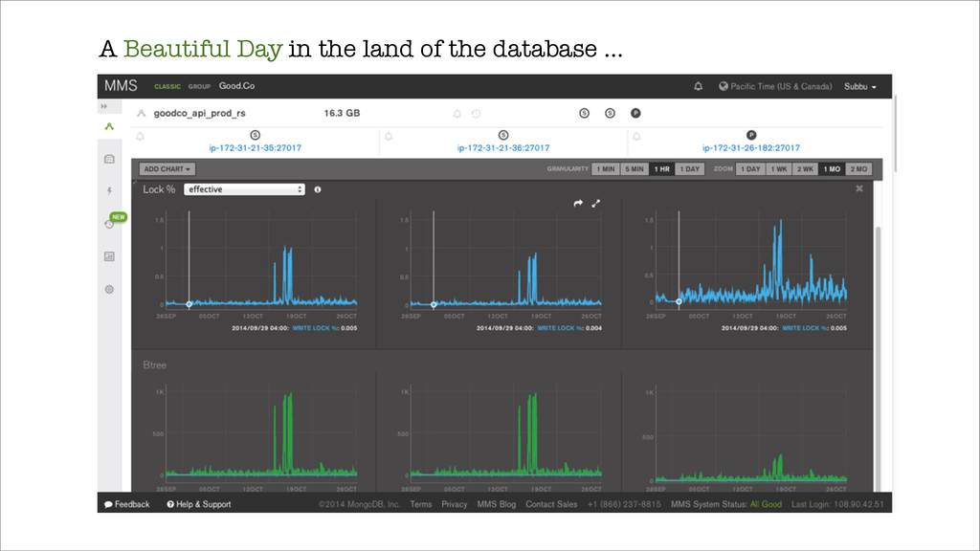Open host ip-172-31-21-35:27017
Image resolution: width=980 pixels, height=551 pixels.
pyautogui.click(x=255, y=148)
